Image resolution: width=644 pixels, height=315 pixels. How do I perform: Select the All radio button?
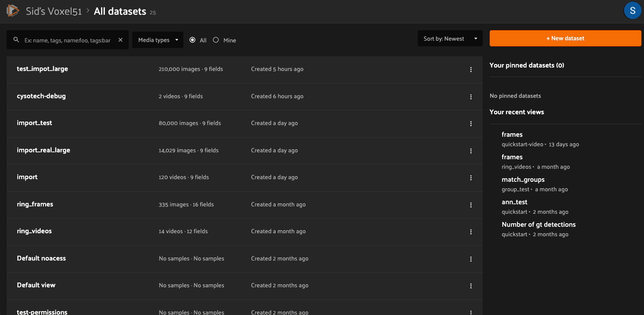(193, 40)
